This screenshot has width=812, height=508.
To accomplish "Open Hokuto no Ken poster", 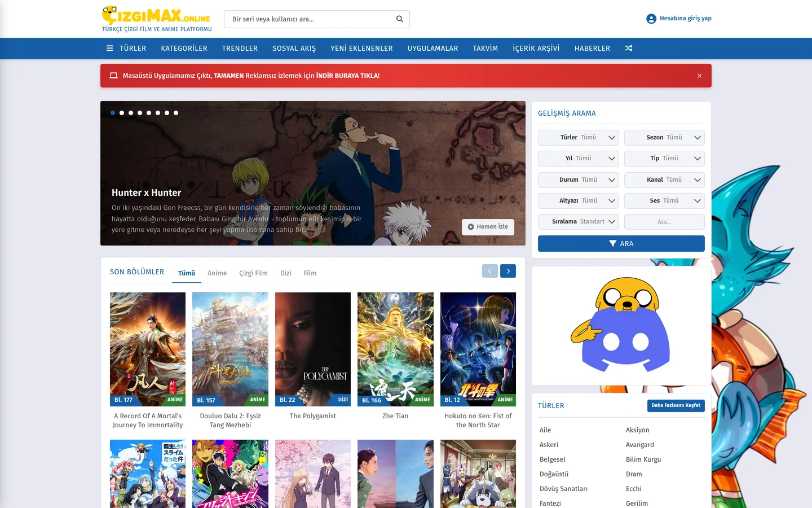I will (x=478, y=349).
